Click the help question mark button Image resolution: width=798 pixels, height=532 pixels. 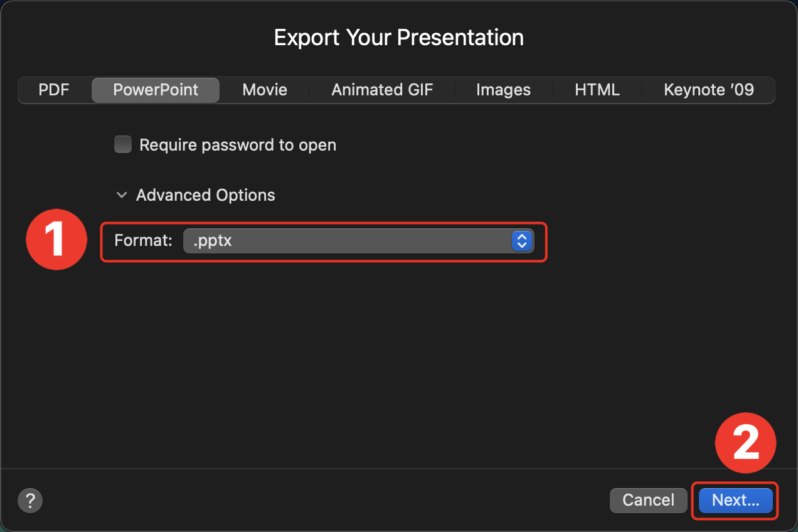coord(29,501)
